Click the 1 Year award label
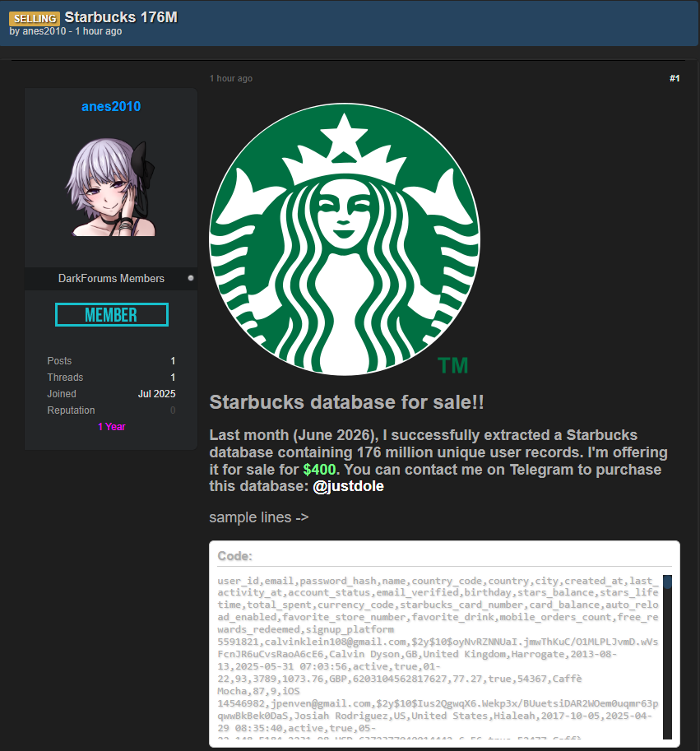700x751 pixels. click(112, 427)
